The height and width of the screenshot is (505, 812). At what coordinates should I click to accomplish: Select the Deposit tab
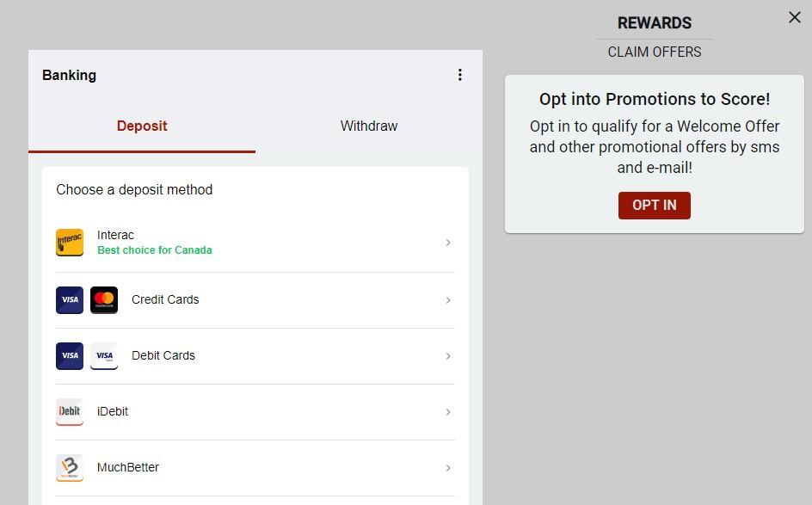(x=142, y=126)
